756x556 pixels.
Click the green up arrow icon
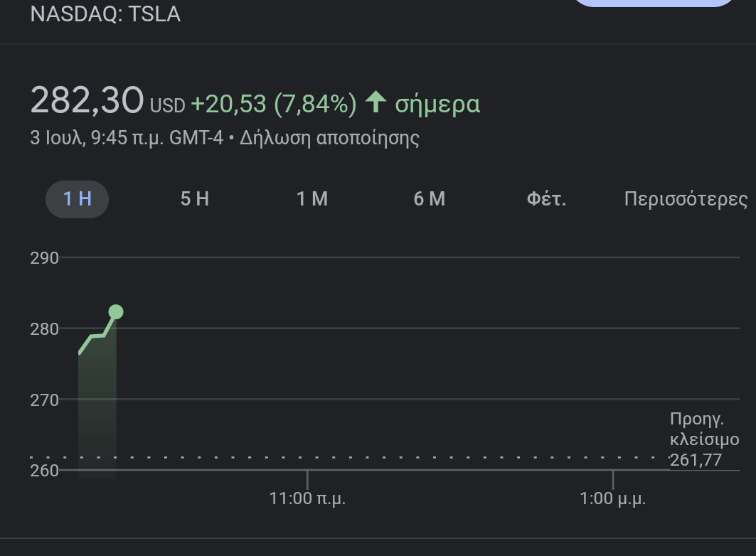point(376,103)
